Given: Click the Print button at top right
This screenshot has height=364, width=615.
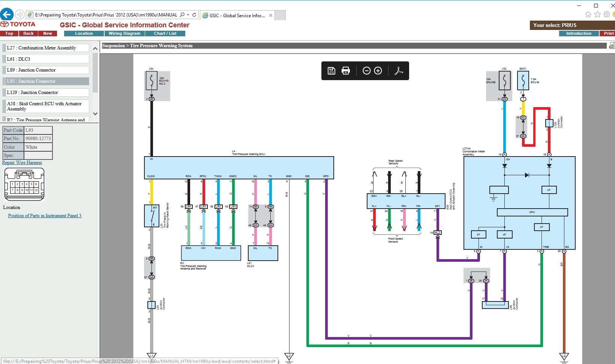Looking at the screenshot, I should pyautogui.click(x=608, y=33).
